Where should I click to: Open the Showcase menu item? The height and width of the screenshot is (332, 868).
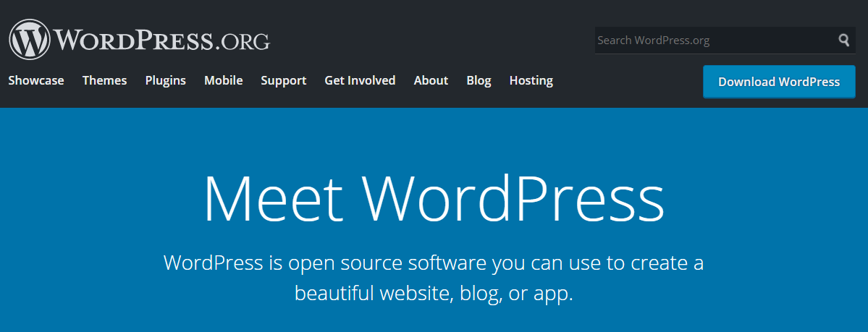[x=36, y=81]
